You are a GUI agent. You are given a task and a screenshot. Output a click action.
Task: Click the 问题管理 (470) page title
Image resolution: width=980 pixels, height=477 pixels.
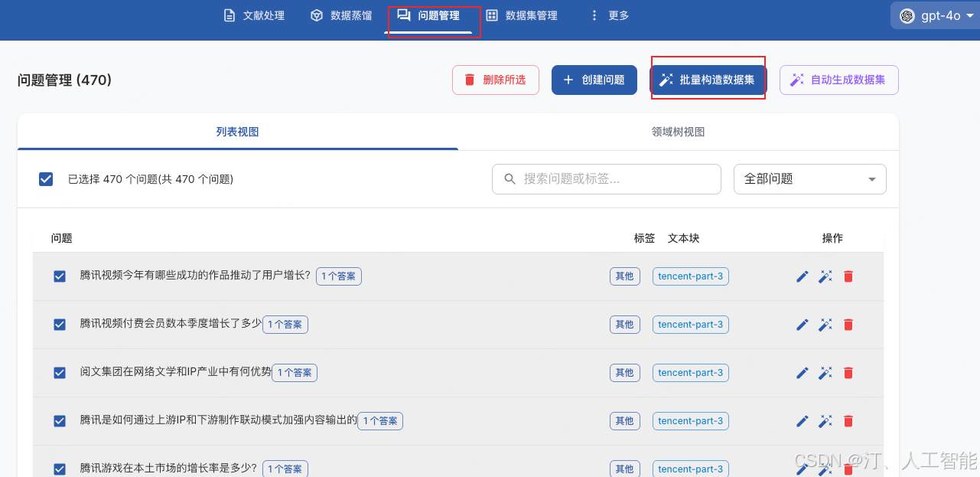point(64,80)
